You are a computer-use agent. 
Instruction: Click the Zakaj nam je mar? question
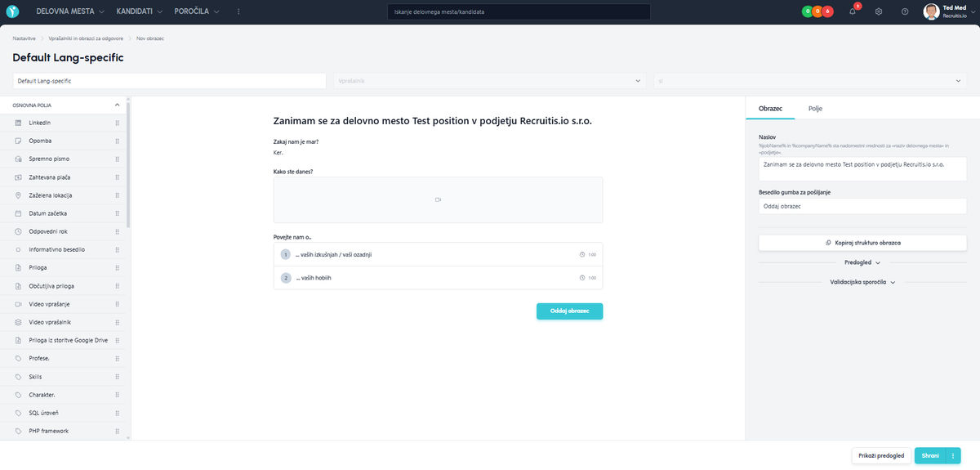click(x=296, y=141)
